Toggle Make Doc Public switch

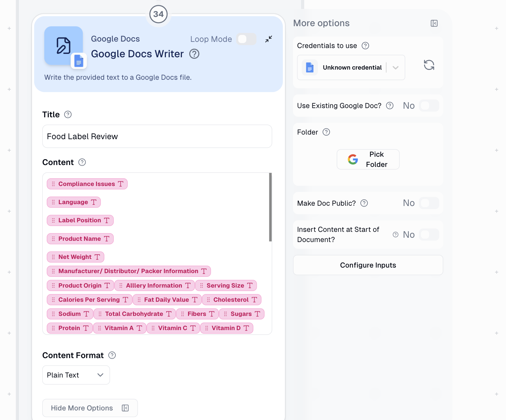click(x=429, y=203)
